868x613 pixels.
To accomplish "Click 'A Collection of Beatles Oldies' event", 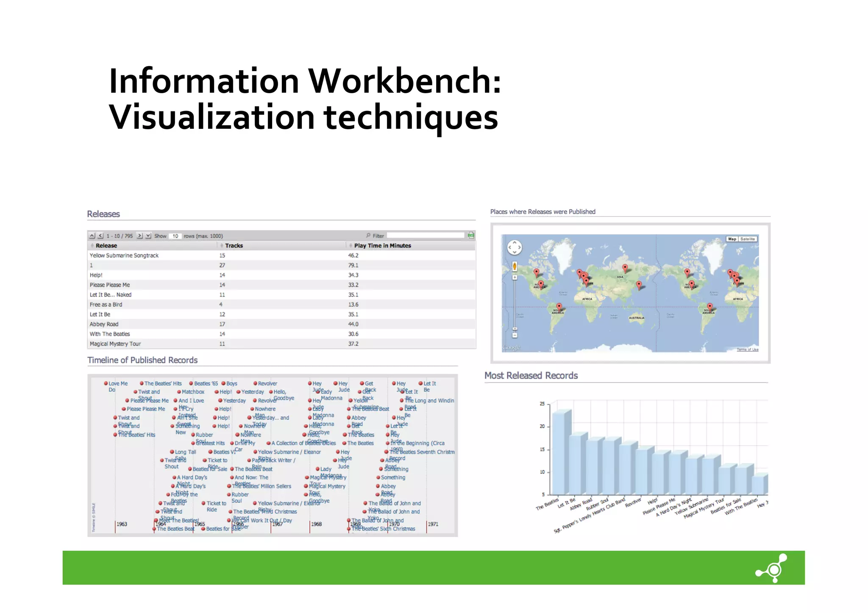I will 301,443.
